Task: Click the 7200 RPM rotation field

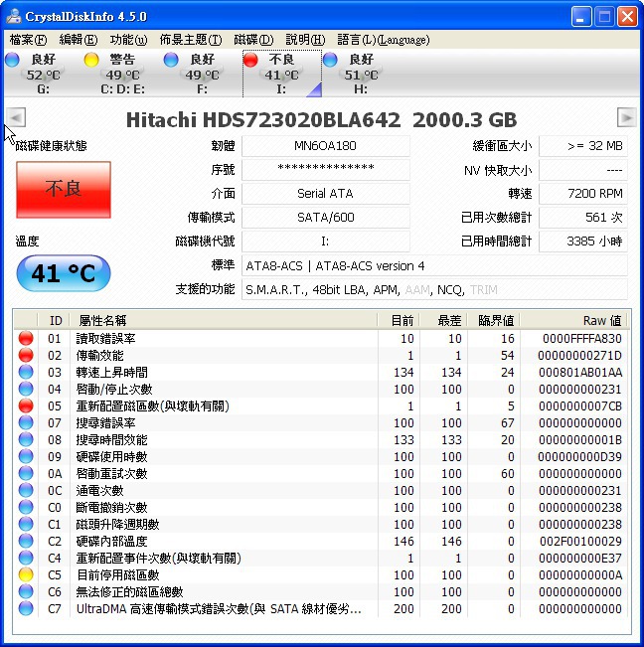Action: click(583, 194)
